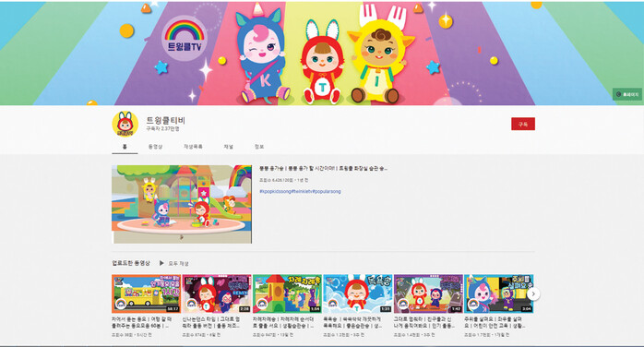The width and height of the screenshot is (644, 347).
Task: Open the featured playground video thumbnail
Action: [x=182, y=204]
